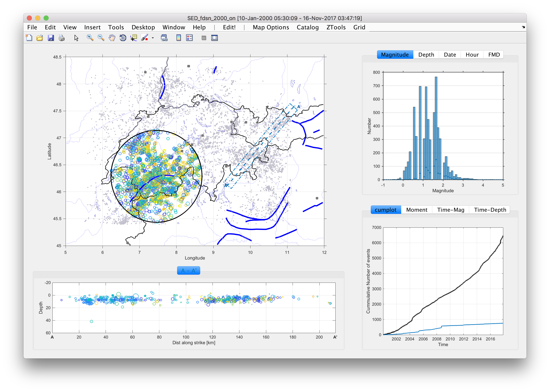Toggle the Brush/Select Data tool

tap(145, 38)
